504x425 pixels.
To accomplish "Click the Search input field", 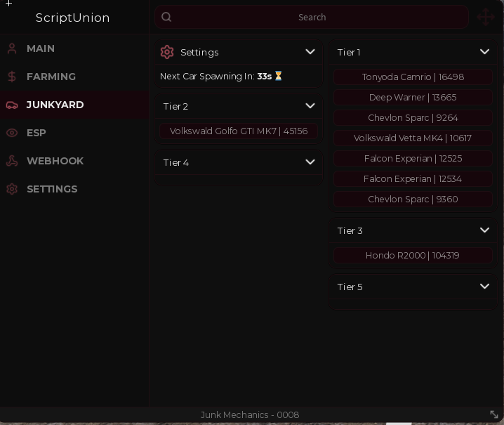I will coord(312,17).
